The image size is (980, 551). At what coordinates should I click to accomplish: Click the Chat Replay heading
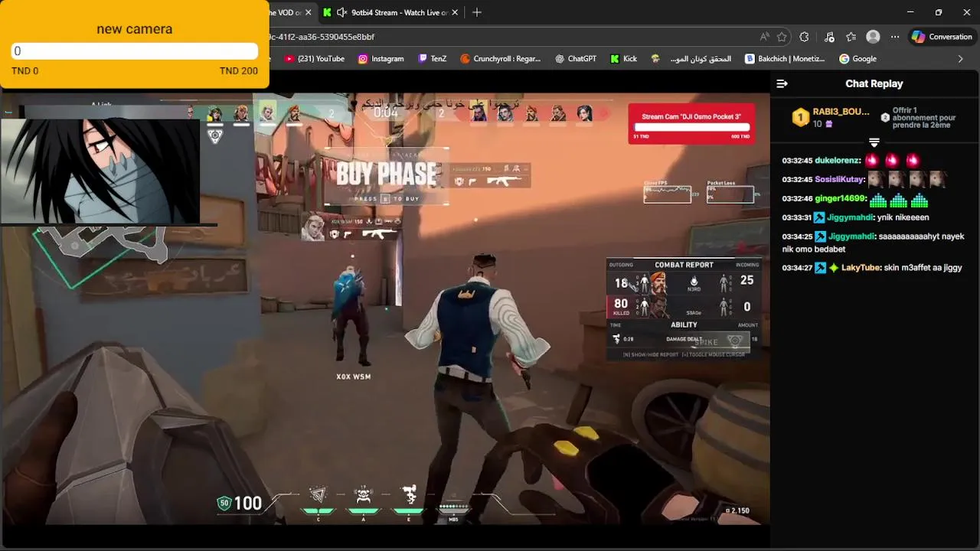point(874,83)
